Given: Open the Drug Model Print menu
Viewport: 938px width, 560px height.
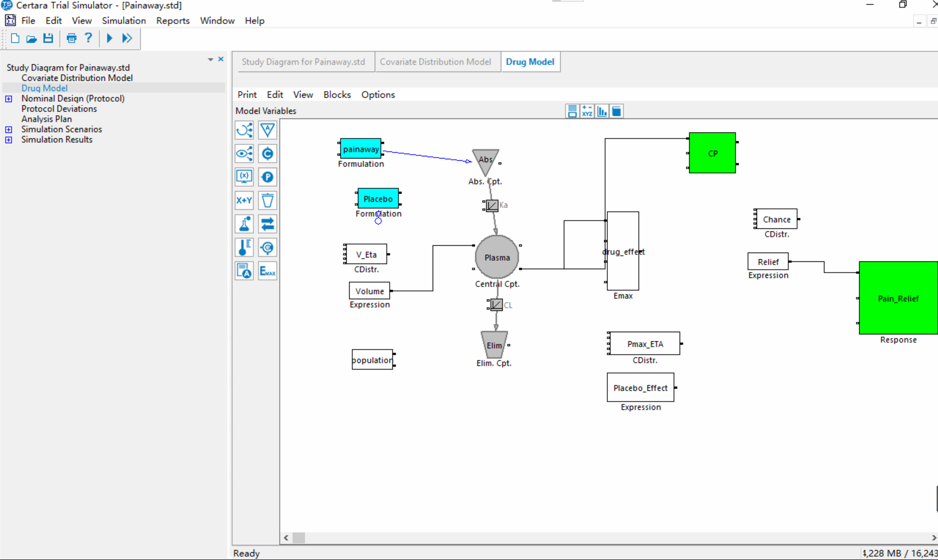Looking at the screenshot, I should [247, 95].
